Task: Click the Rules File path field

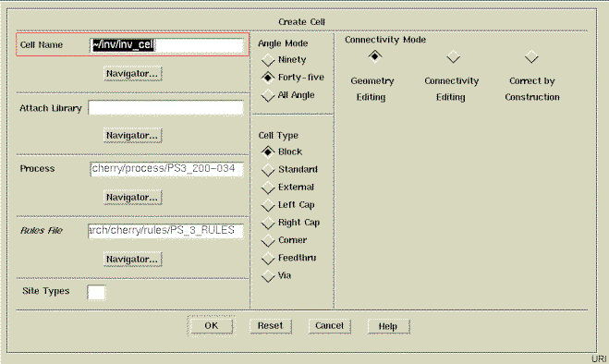Action: tap(166, 230)
